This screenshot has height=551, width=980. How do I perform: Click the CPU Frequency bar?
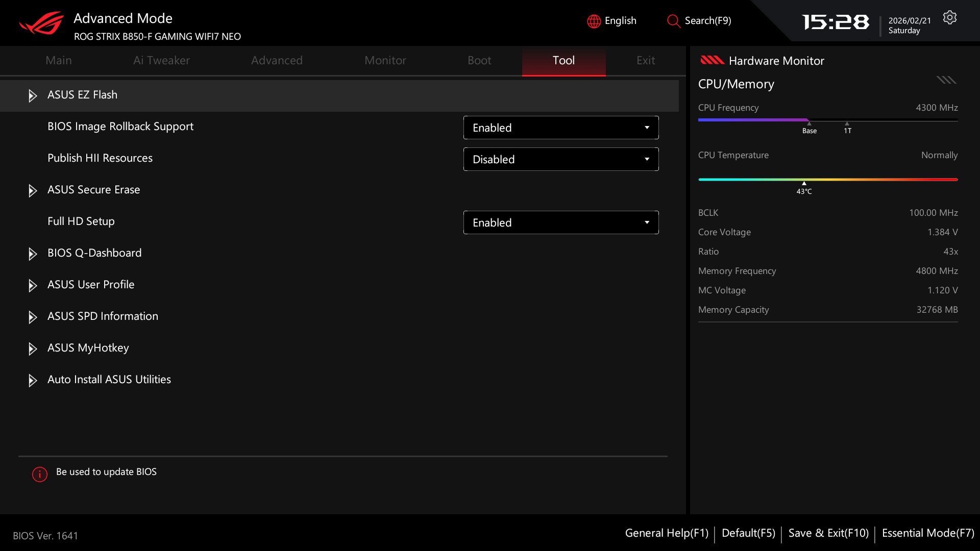[828, 120]
